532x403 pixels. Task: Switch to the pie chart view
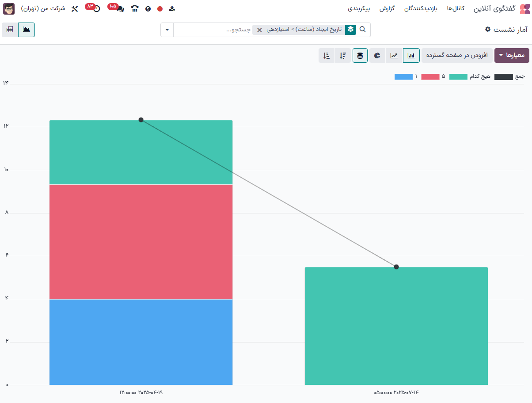(x=377, y=56)
